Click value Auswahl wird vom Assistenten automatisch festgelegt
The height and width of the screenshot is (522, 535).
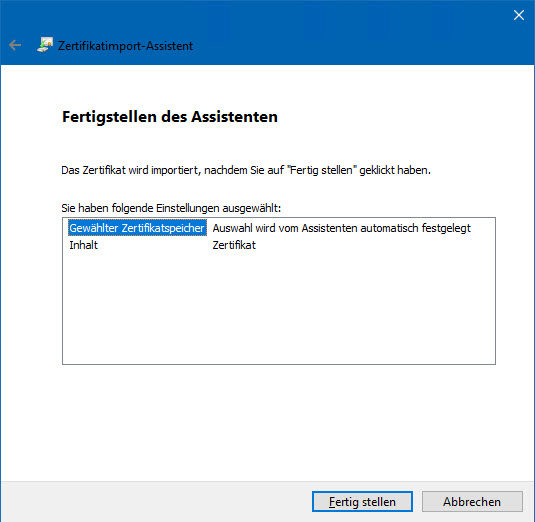[x=342, y=228]
